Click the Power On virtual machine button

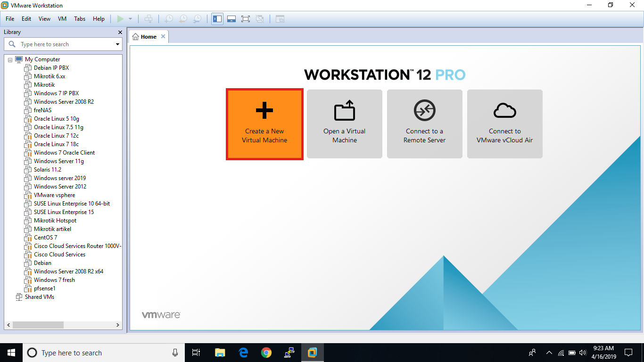120,19
